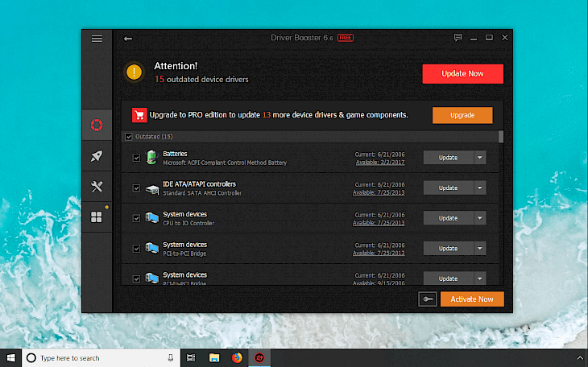Click the microphone icon in the search box
Screen dimensions: 588x367
click(x=171, y=358)
